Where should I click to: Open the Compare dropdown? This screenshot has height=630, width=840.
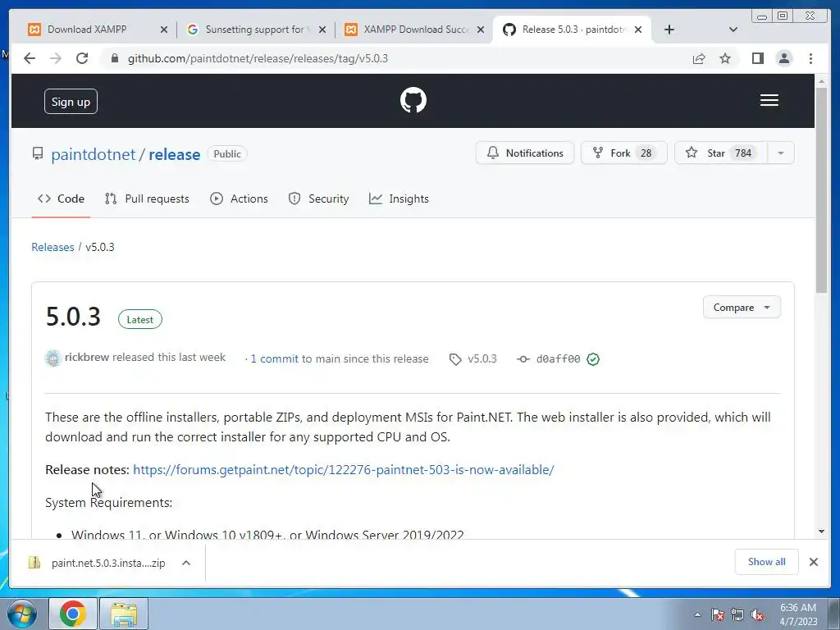(x=742, y=308)
